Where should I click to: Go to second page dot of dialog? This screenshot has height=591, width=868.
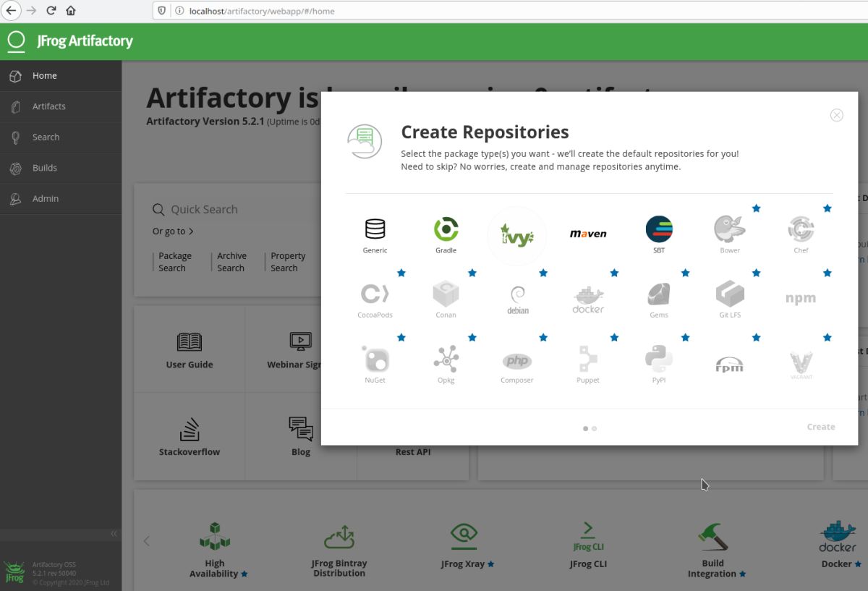595,428
